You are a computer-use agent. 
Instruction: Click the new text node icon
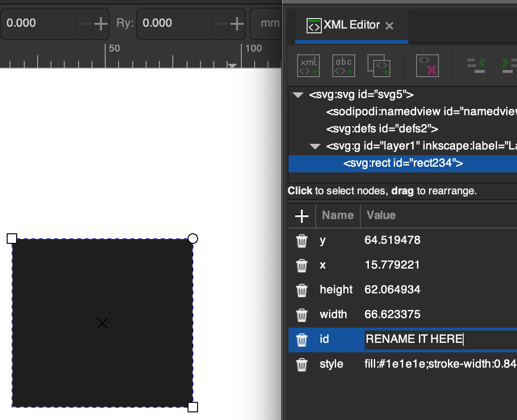point(344,66)
